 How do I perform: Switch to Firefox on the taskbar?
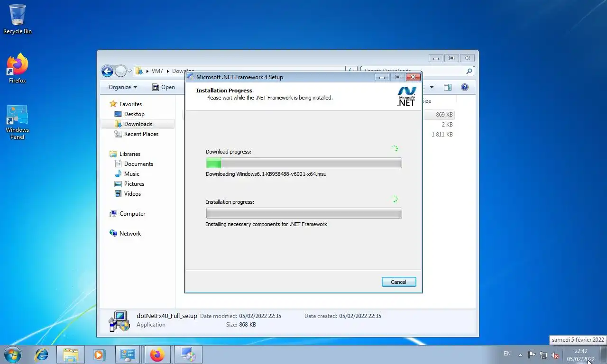click(158, 355)
